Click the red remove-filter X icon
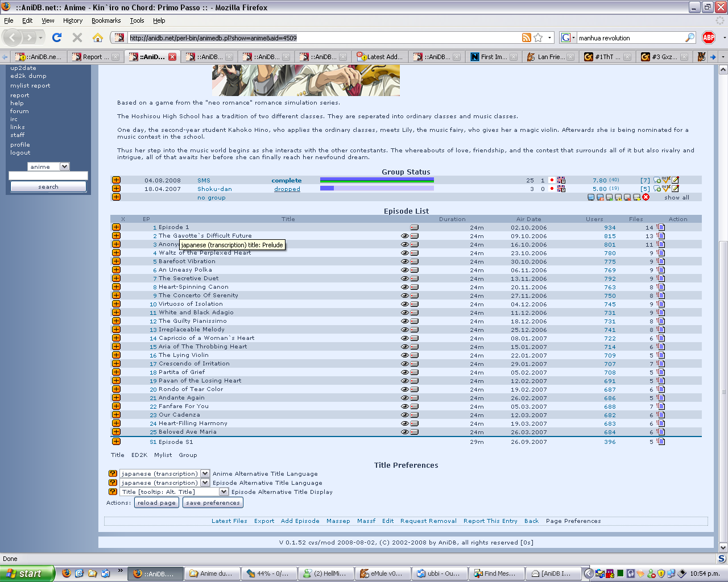The image size is (728, 582). (646, 197)
